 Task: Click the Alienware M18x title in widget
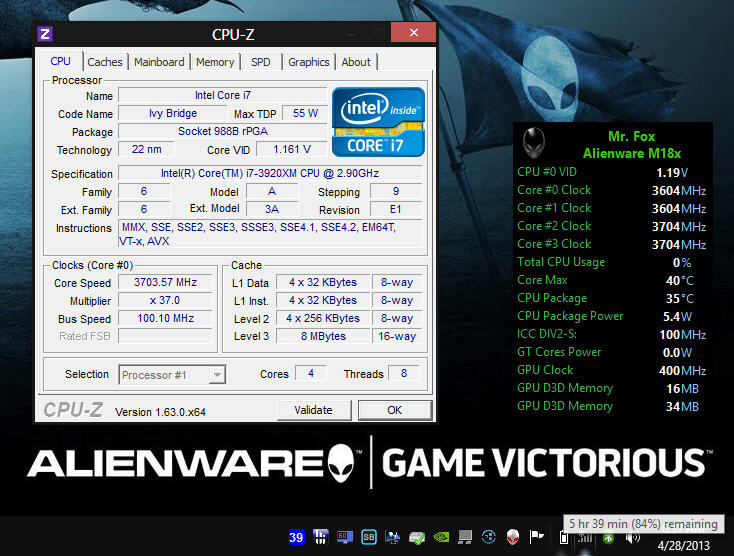pyautogui.click(x=631, y=154)
